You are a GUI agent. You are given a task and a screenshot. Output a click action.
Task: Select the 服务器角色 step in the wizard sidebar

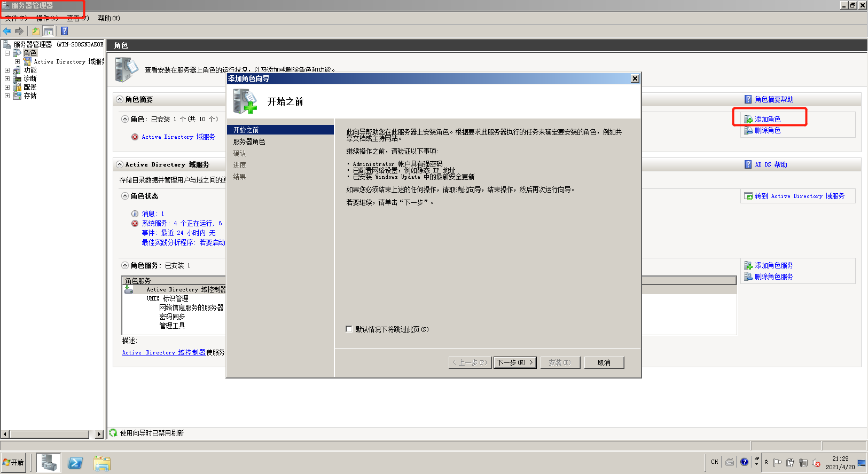tap(249, 142)
